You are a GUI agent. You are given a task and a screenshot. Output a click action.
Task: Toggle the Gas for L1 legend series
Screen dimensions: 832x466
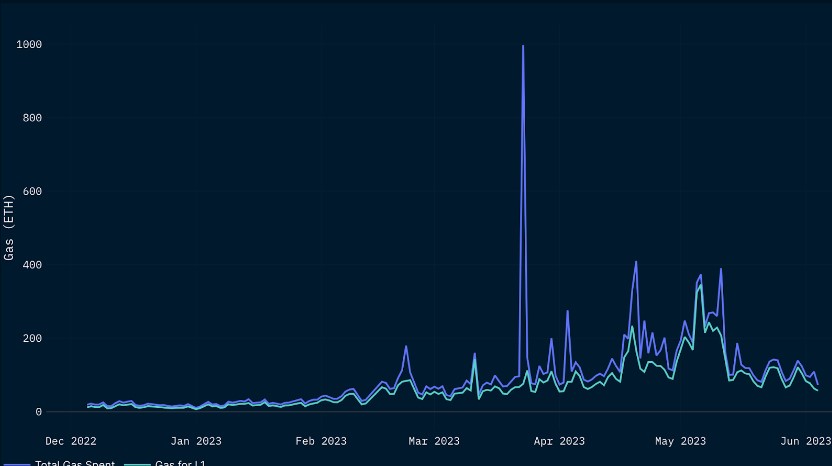pos(180,463)
